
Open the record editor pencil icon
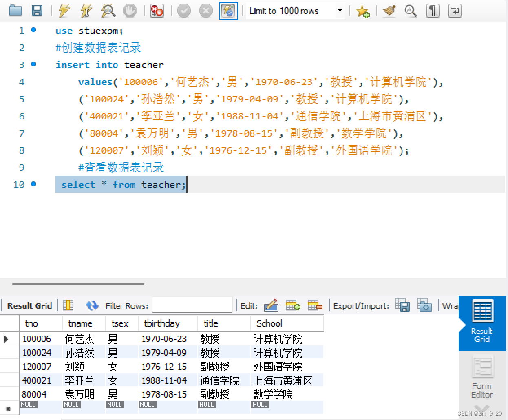271,305
